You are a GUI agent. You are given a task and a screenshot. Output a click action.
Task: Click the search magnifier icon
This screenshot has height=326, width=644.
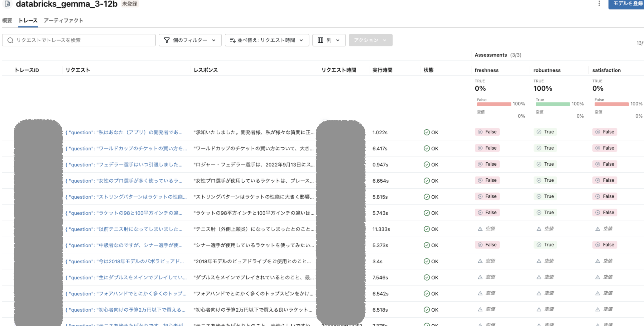10,40
